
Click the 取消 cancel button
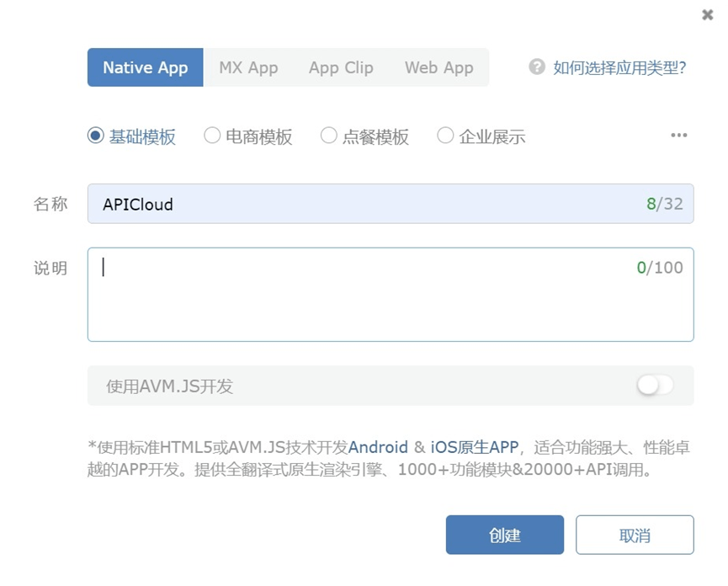click(x=635, y=535)
